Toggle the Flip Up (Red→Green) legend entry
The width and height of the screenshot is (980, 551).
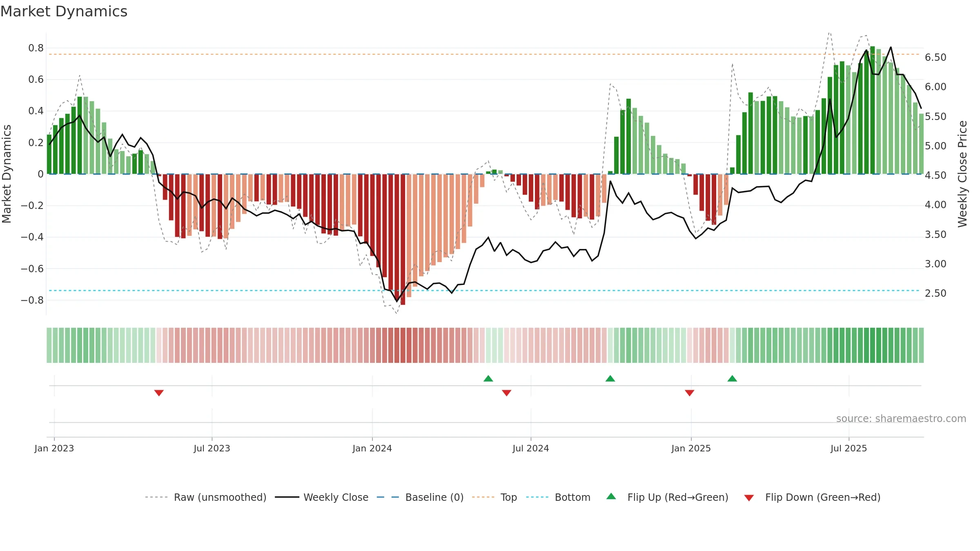[667, 497]
